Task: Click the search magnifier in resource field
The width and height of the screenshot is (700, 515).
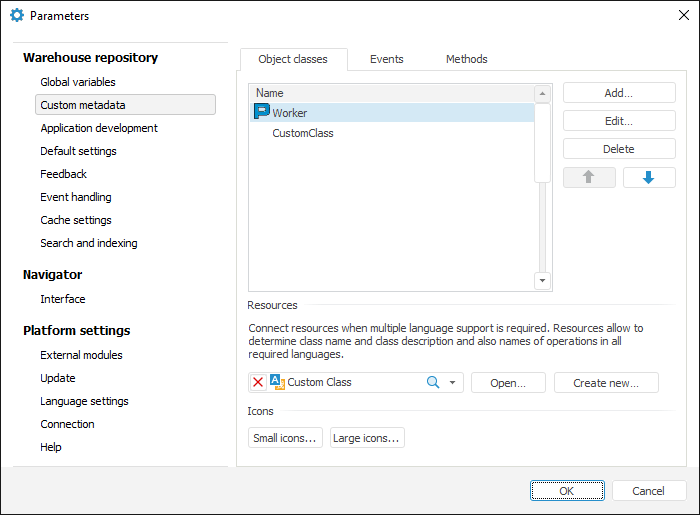Action: pyautogui.click(x=433, y=382)
